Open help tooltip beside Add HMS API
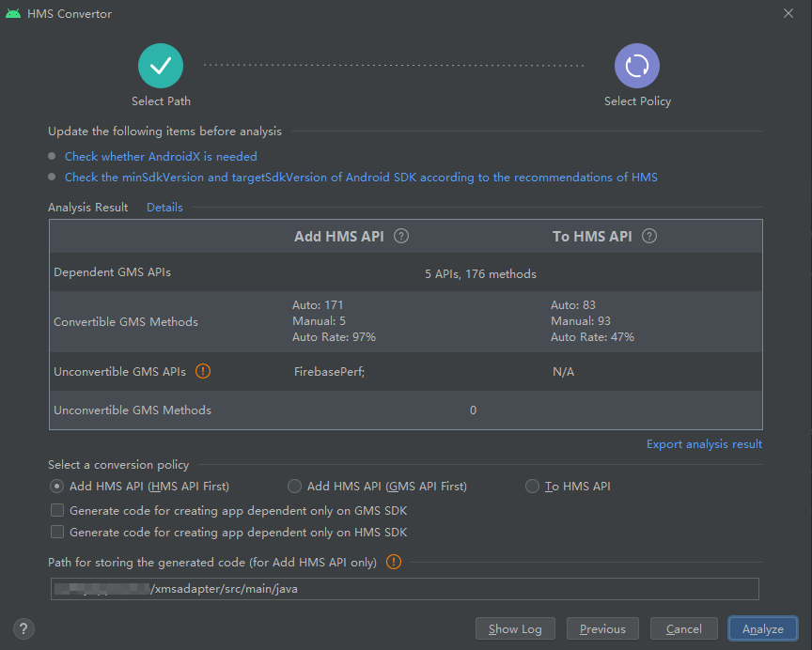The height and width of the screenshot is (650, 812). click(401, 236)
